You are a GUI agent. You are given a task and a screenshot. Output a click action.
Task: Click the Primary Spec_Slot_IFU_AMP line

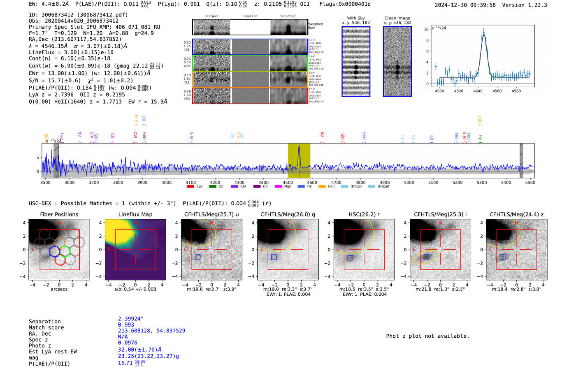(95, 27)
